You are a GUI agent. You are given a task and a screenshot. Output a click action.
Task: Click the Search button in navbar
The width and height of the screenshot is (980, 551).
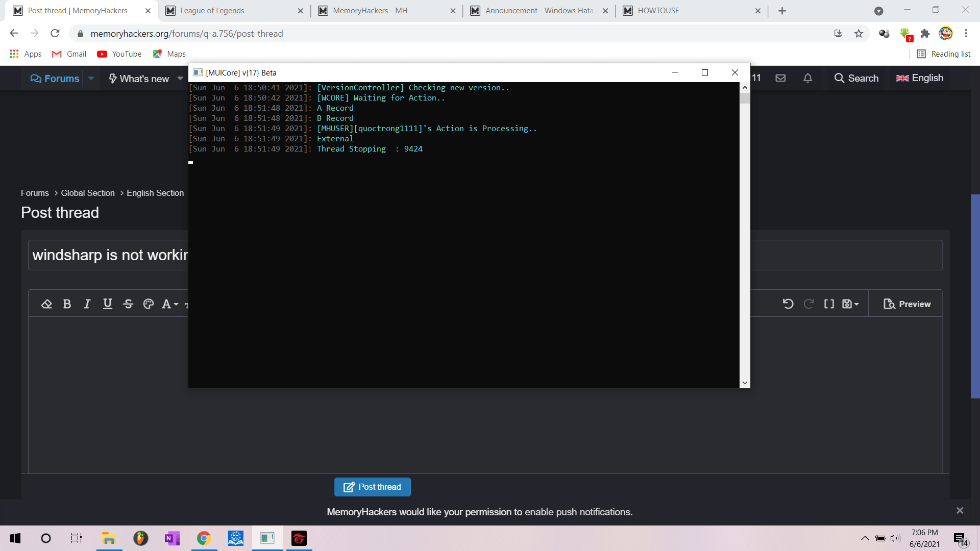pos(856,78)
